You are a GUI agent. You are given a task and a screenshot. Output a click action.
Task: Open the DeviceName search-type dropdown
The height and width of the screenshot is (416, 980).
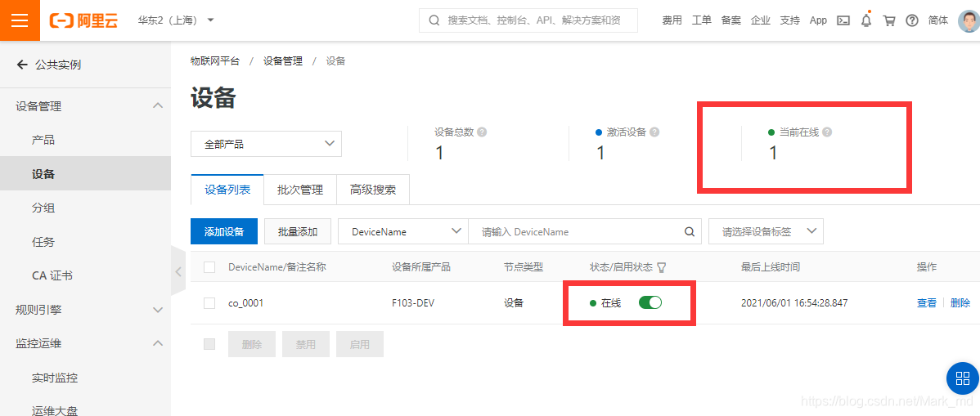[x=403, y=232]
